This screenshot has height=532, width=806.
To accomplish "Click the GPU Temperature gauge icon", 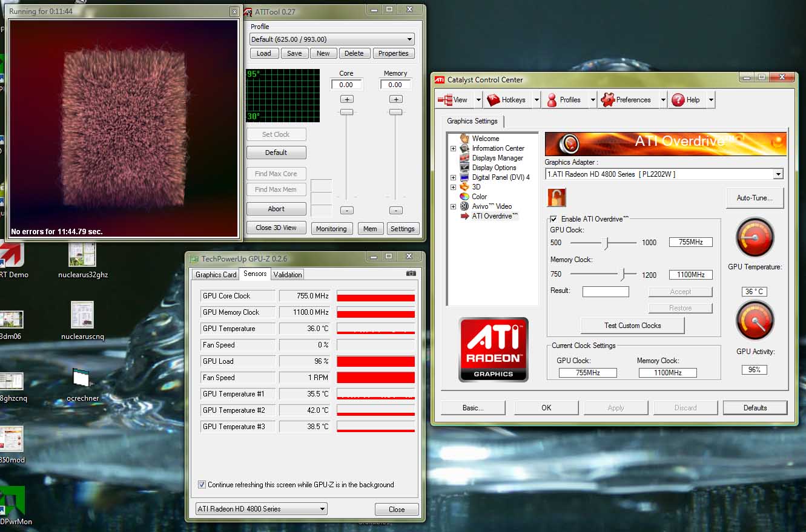I will [x=755, y=237].
